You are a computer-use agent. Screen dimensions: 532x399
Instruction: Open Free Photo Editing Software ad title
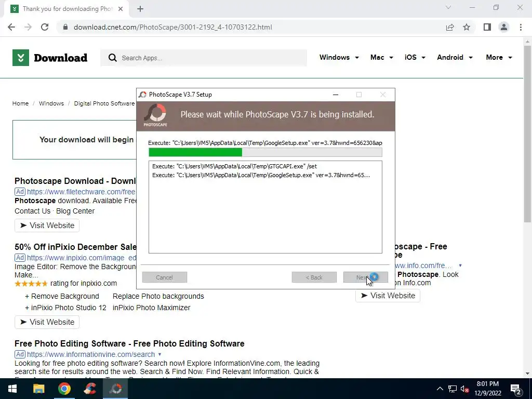[x=129, y=343]
